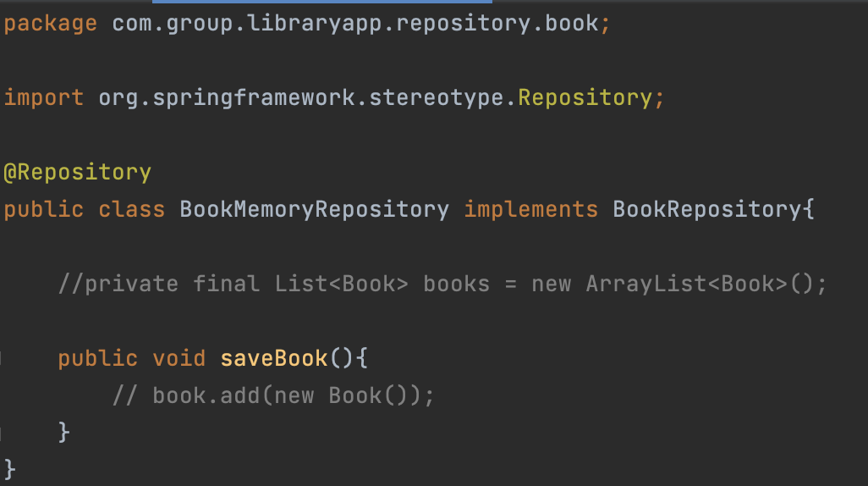Click the 'public' keyword before 'class'
Image resolution: width=868 pixels, height=486 pixels.
44,210
